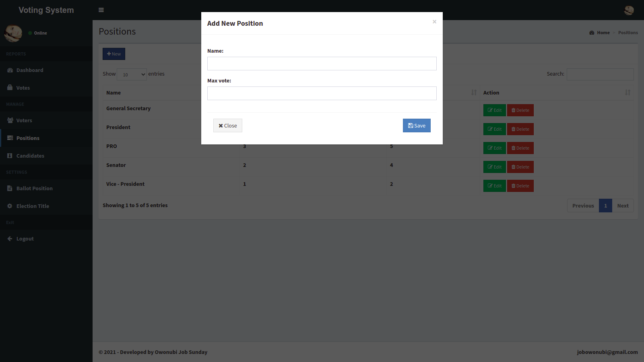
Task: Edit the President position
Action: [495, 129]
